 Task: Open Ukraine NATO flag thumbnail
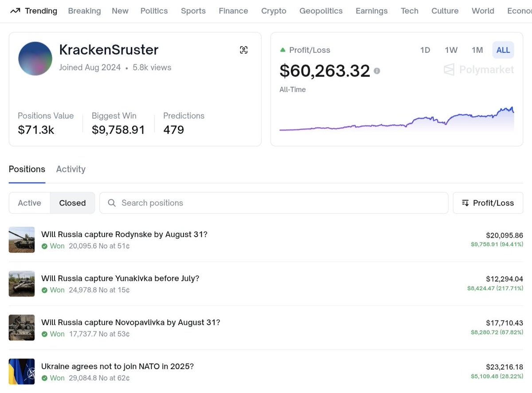click(22, 372)
